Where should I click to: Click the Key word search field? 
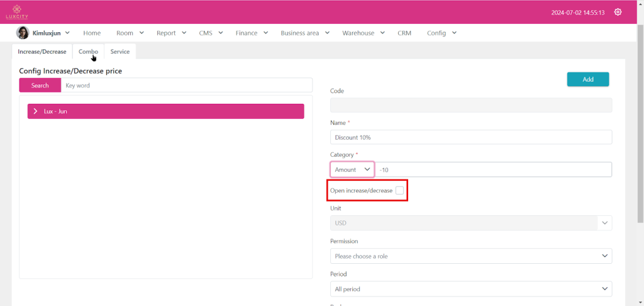[x=186, y=85]
